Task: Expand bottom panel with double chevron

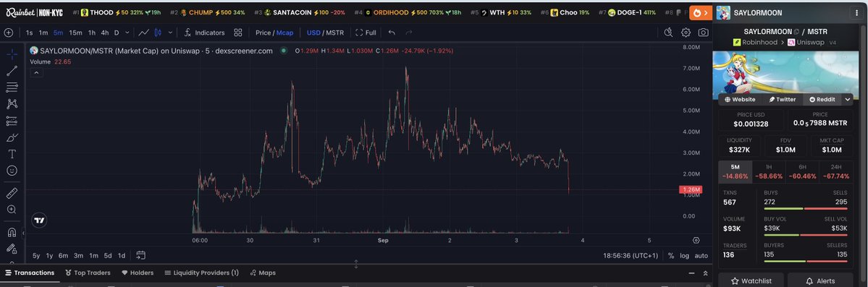Action: tap(705, 273)
